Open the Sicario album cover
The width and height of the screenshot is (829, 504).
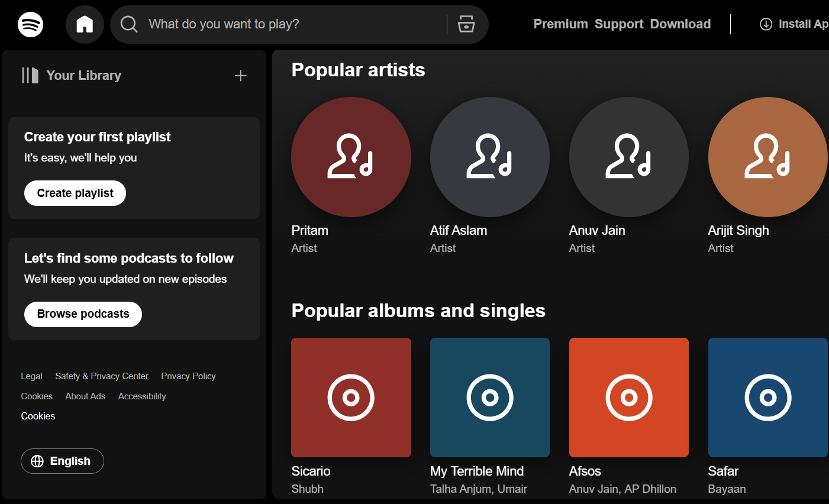pos(351,398)
